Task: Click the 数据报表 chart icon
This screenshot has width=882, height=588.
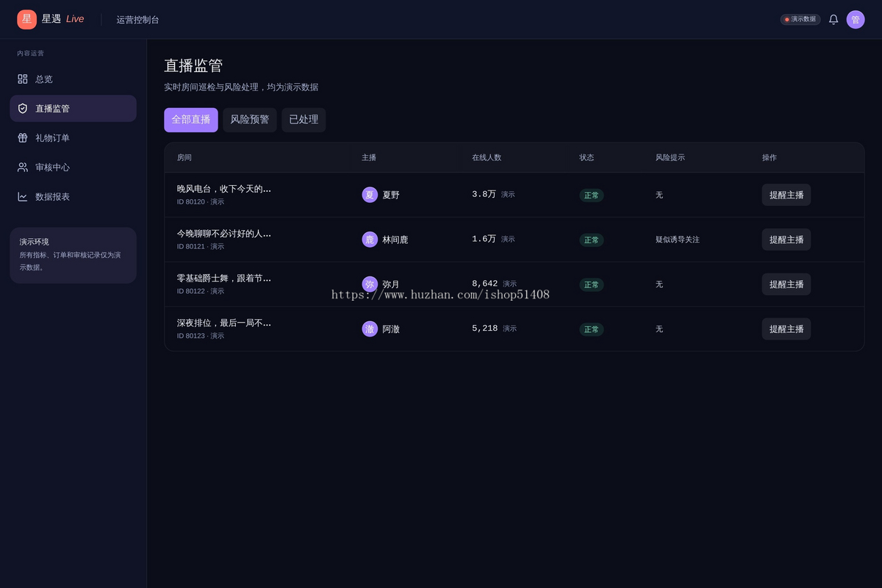Action: click(x=23, y=196)
